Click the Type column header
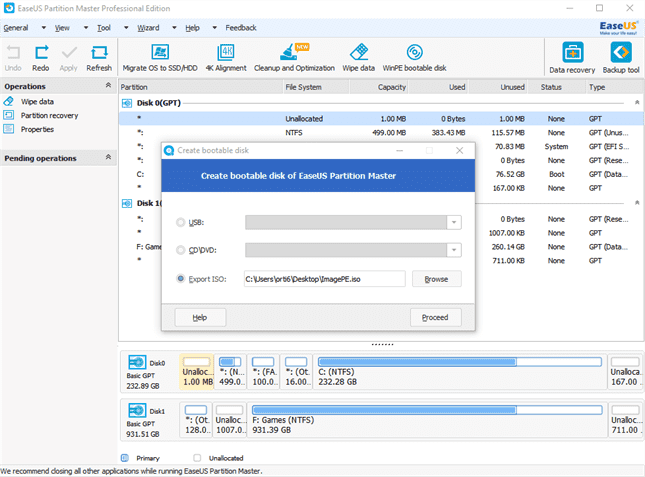Screen dimensions: 645x477 615,87
